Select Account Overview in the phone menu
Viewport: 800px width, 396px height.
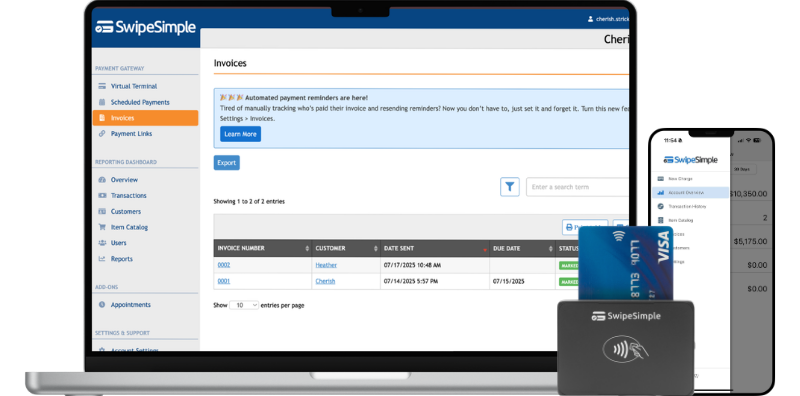click(691, 192)
